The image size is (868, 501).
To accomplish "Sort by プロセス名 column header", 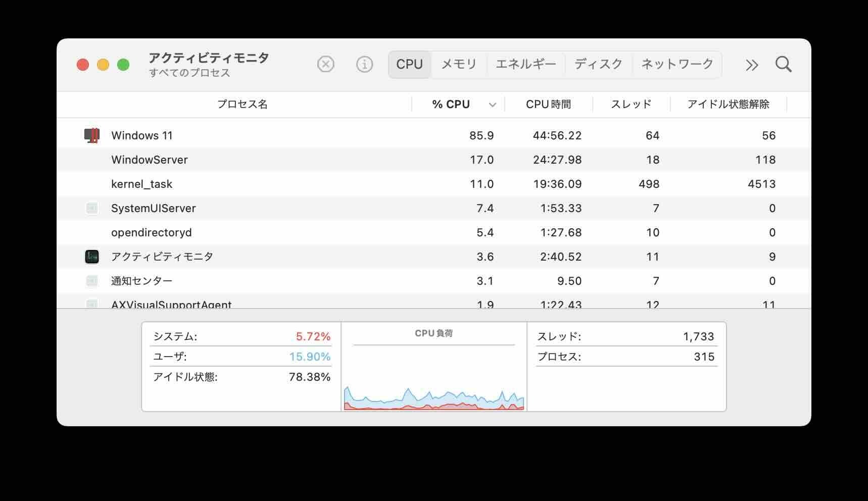I will point(242,104).
